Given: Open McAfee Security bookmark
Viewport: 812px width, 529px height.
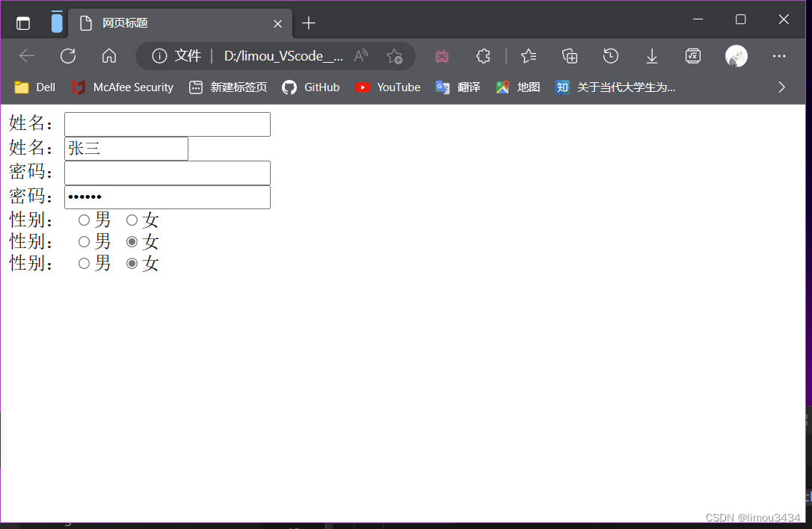Looking at the screenshot, I should [x=122, y=87].
